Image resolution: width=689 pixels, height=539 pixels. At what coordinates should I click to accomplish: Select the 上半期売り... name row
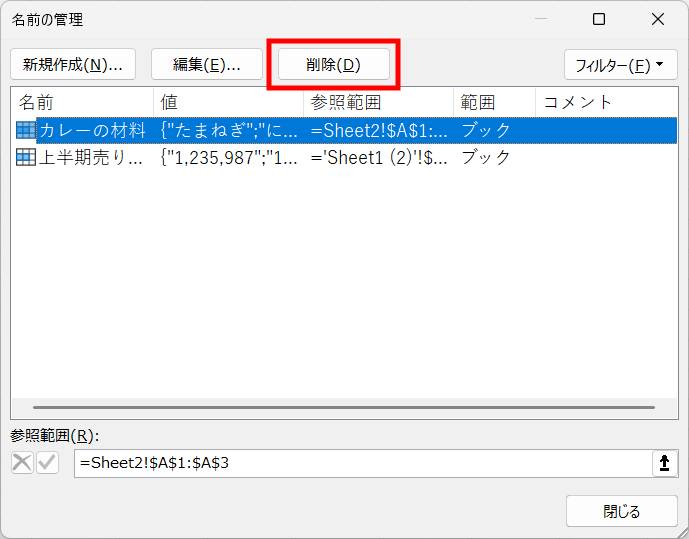click(344, 157)
